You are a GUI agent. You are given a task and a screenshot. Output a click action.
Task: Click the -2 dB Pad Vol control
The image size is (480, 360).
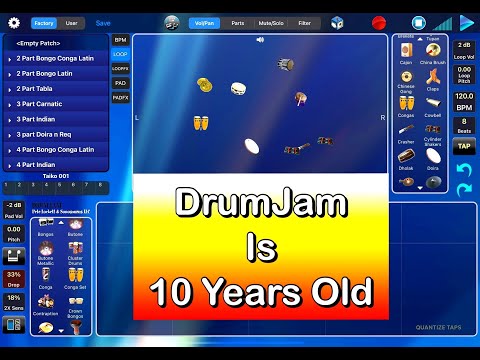coord(14,210)
